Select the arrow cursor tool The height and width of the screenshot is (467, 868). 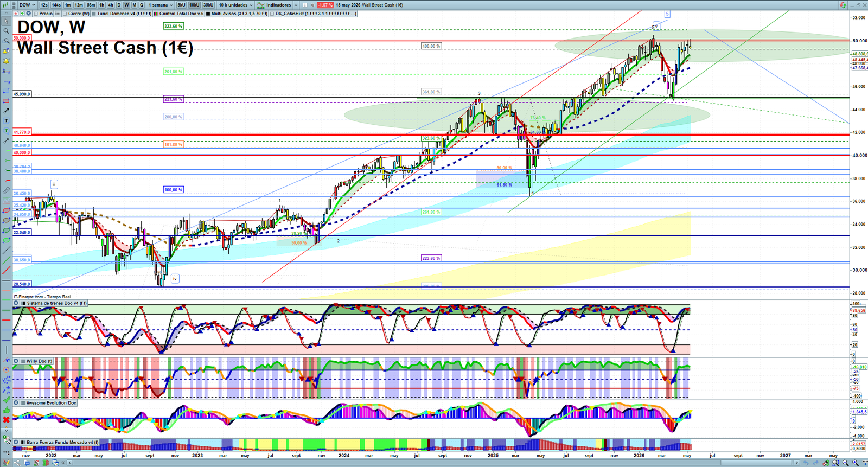tap(6, 21)
